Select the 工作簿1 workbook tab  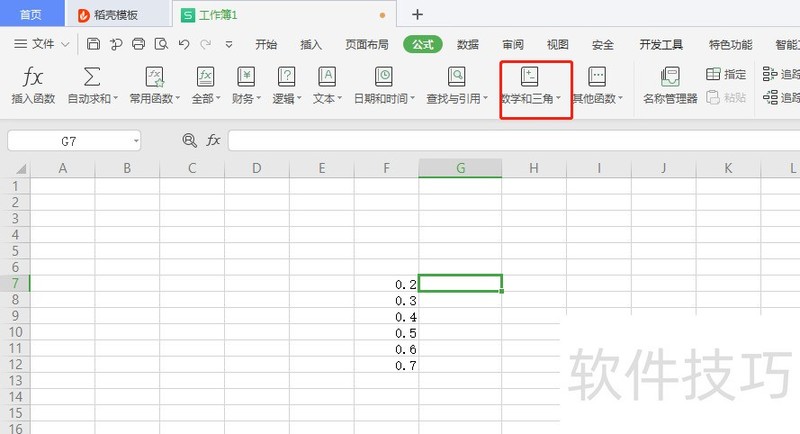click(284, 15)
